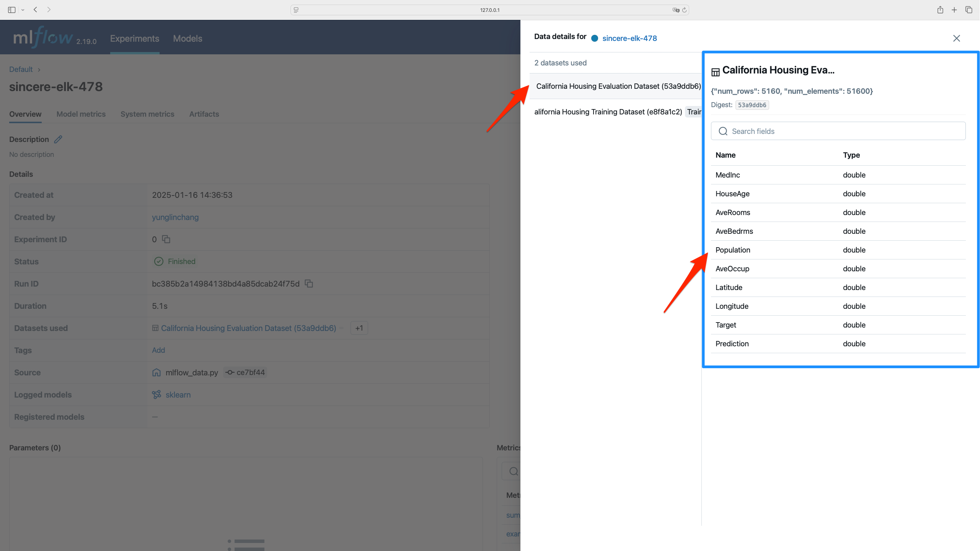980x551 pixels.
Task: Open a new browser tab
Action: 954,10
